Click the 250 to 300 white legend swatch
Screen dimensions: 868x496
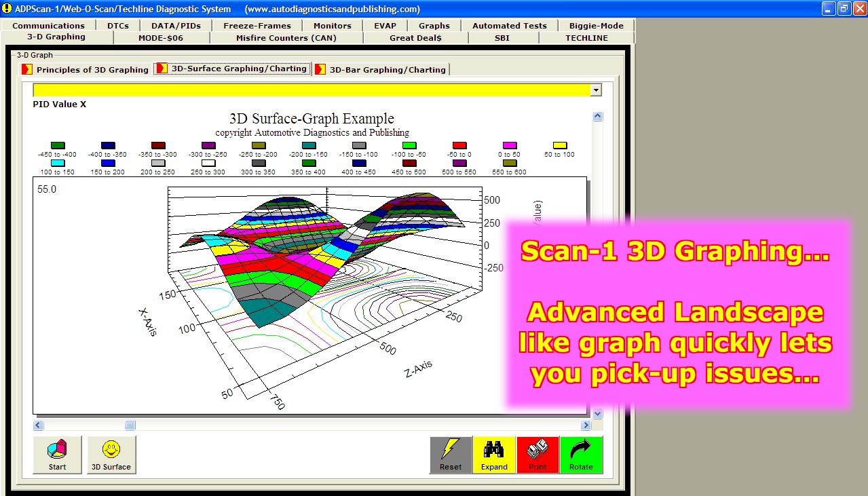click(x=208, y=163)
